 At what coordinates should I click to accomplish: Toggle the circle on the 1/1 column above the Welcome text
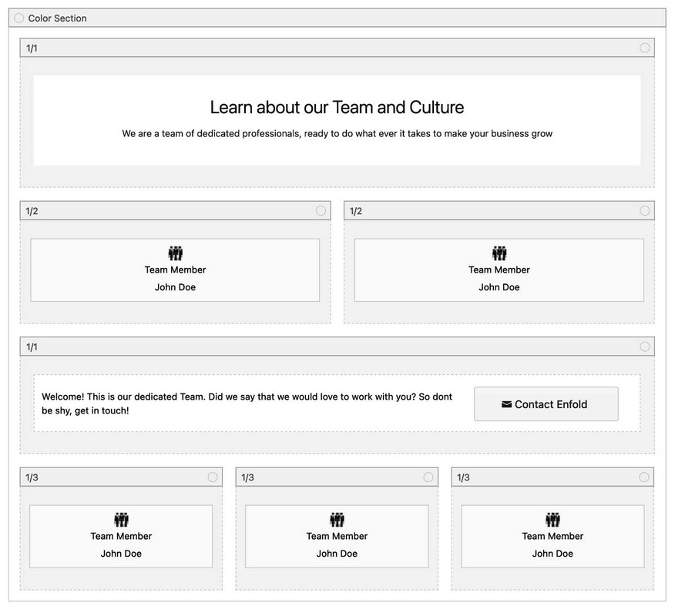[644, 346]
